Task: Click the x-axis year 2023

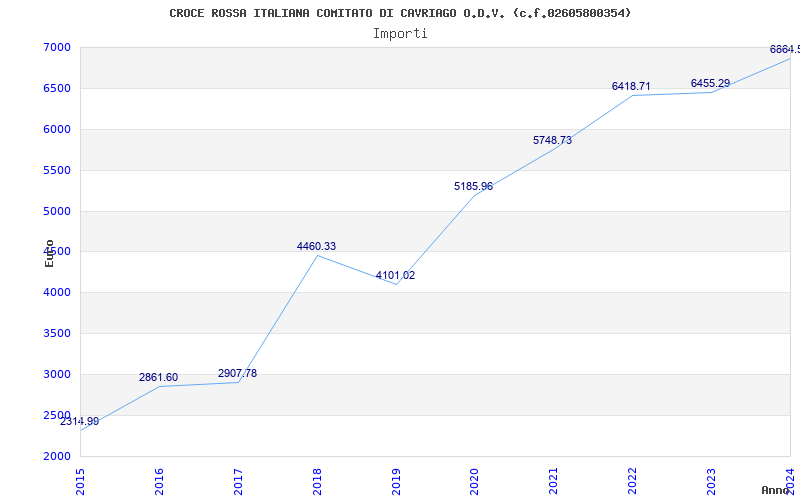Action: click(x=711, y=482)
